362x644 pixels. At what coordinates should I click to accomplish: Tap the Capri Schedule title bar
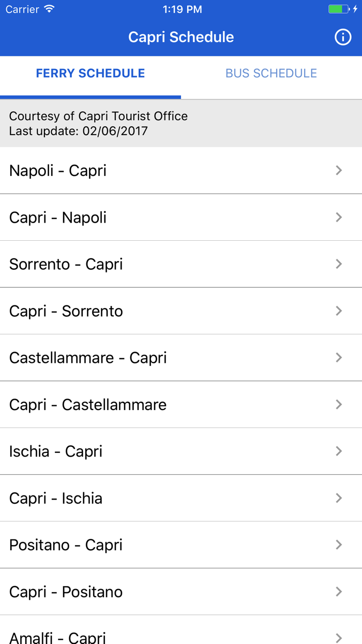point(181,37)
